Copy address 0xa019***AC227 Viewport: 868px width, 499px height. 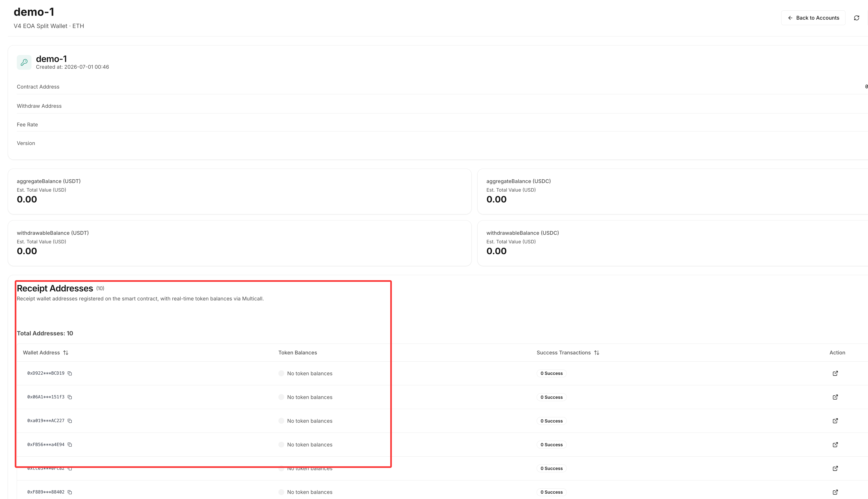click(70, 420)
